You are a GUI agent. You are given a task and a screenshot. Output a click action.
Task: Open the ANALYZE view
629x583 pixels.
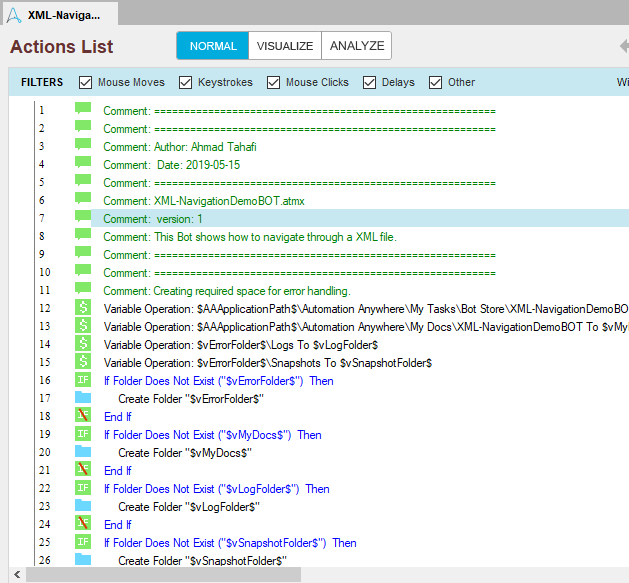click(x=357, y=46)
